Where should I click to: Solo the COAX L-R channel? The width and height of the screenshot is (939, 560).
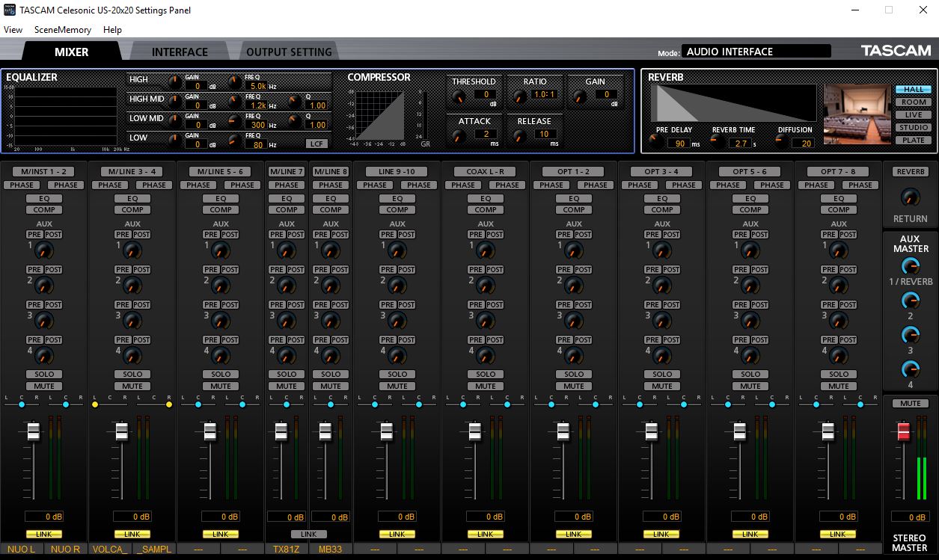[x=485, y=374]
